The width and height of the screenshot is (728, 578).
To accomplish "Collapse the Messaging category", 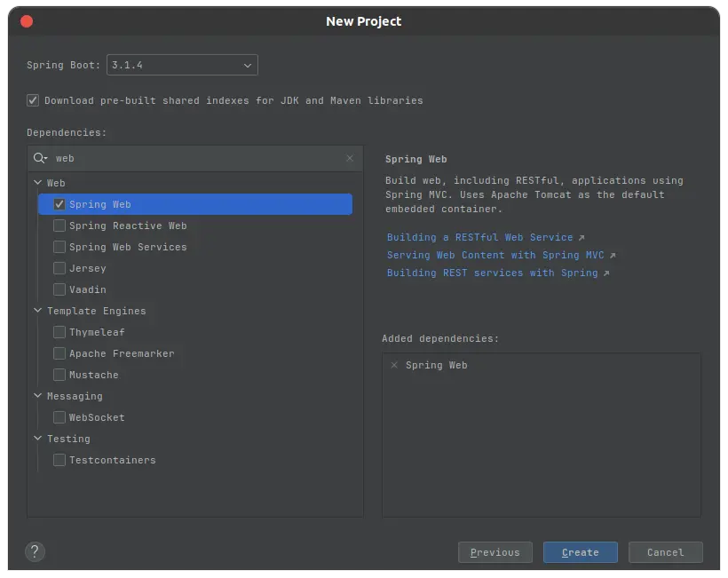I will [37, 396].
